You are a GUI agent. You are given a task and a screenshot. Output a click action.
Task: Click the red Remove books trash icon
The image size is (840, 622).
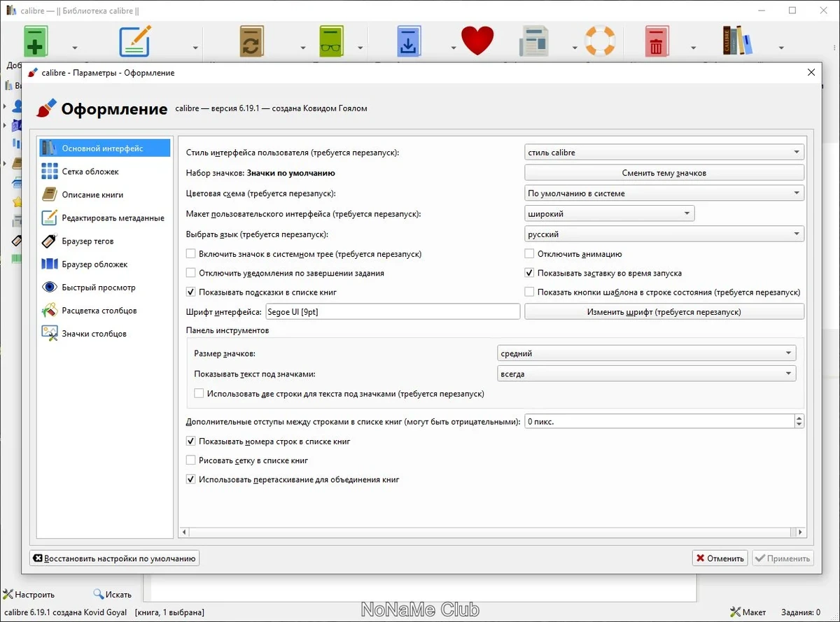[656, 42]
